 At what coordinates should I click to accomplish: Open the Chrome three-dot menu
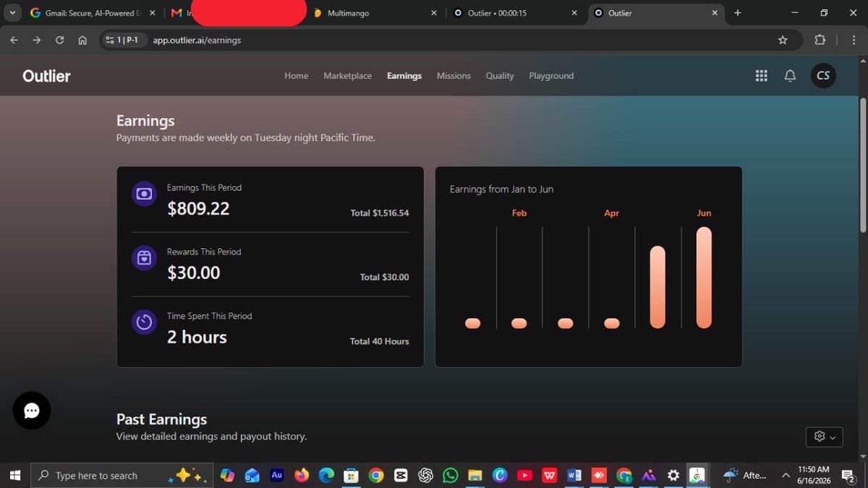click(x=854, y=40)
